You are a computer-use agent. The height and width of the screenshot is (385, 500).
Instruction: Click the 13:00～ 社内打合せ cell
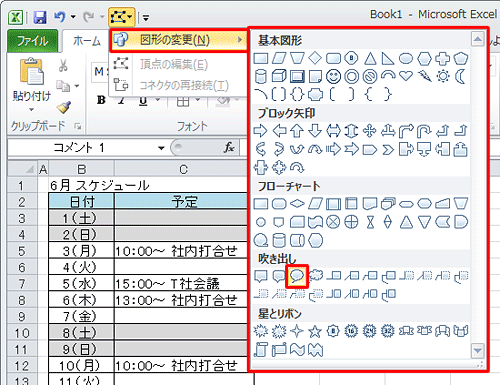click(182, 300)
